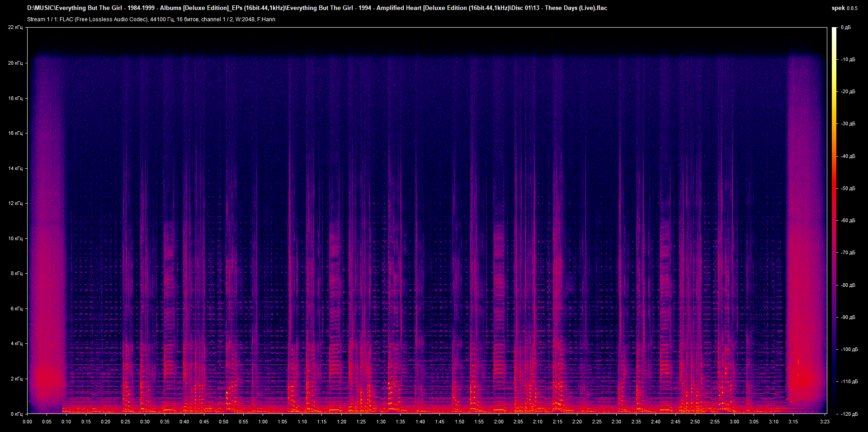Click the spek 0.8.5 version label
The height and width of the screenshot is (432, 868).
point(844,8)
